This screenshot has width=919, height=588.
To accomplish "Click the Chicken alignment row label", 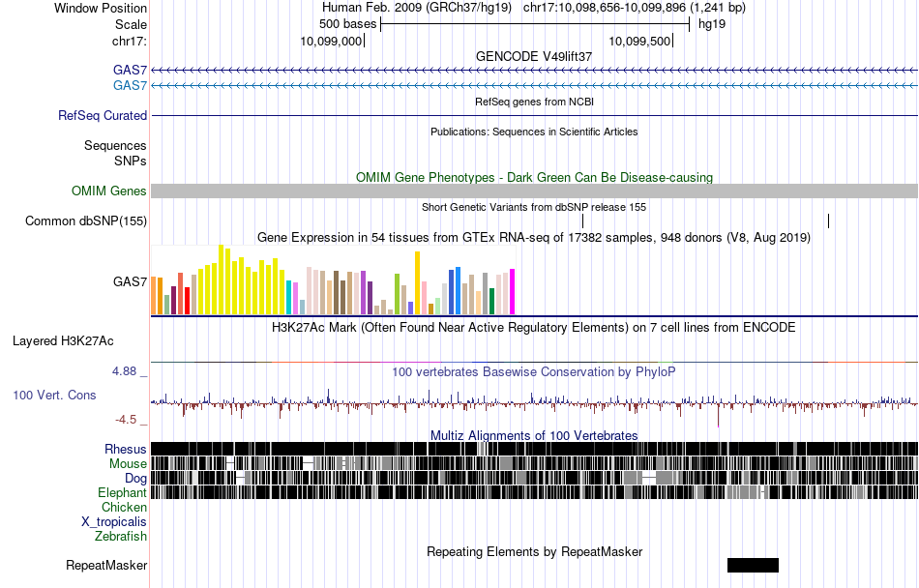I will [x=124, y=507].
